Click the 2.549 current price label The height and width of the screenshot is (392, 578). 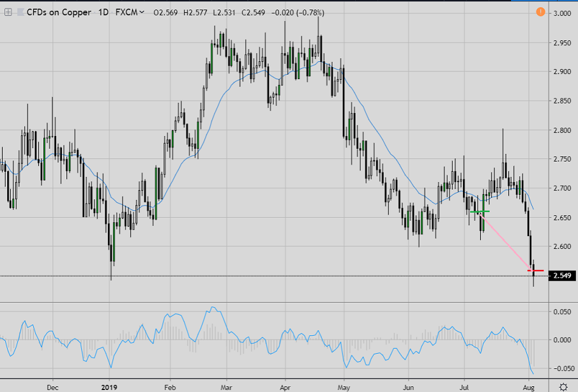tap(562, 276)
